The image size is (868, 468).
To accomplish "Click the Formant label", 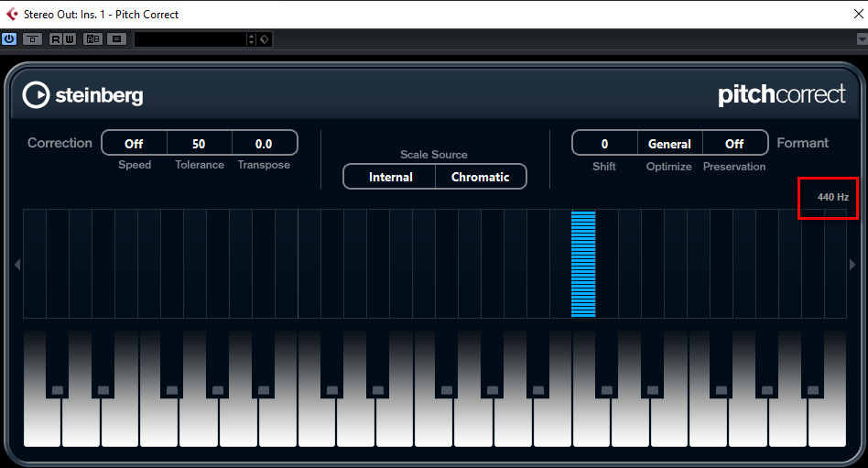I will [x=803, y=143].
